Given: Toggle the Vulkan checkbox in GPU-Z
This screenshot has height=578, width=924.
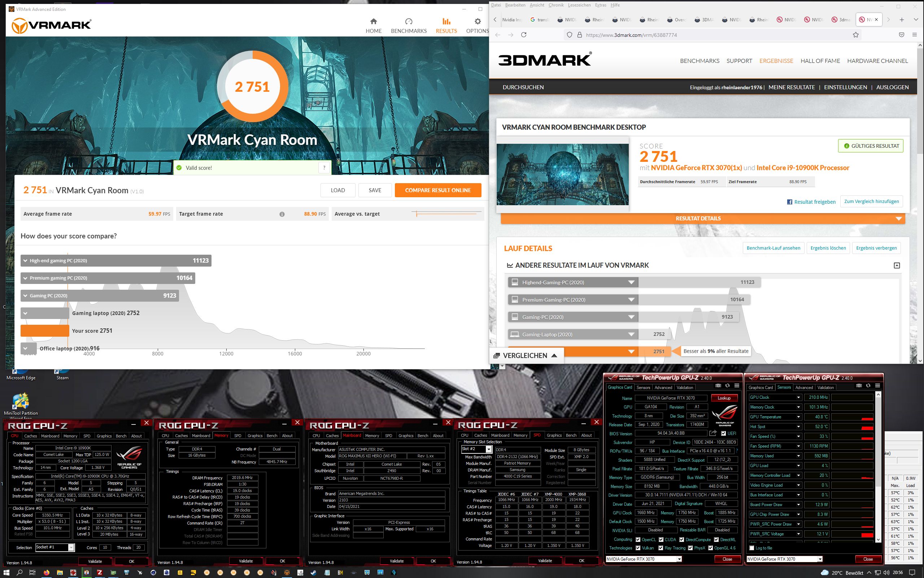Looking at the screenshot, I should coord(638,548).
